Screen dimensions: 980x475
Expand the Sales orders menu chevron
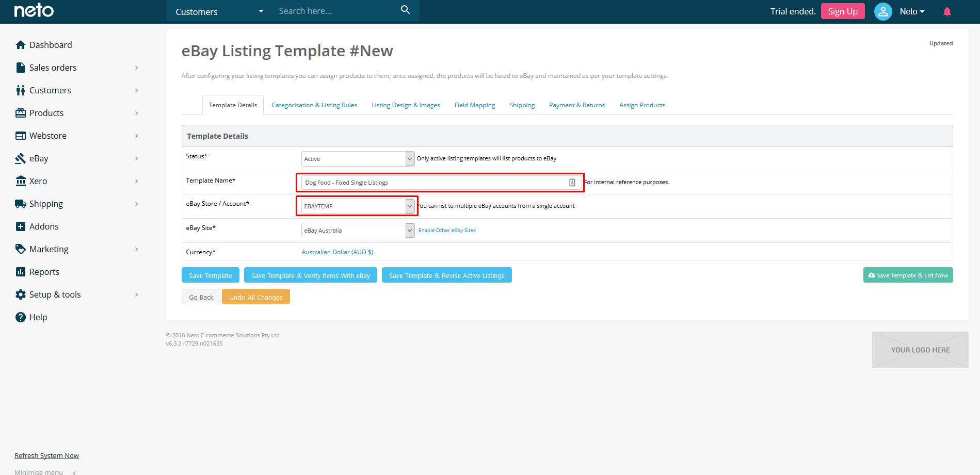pyautogui.click(x=137, y=68)
